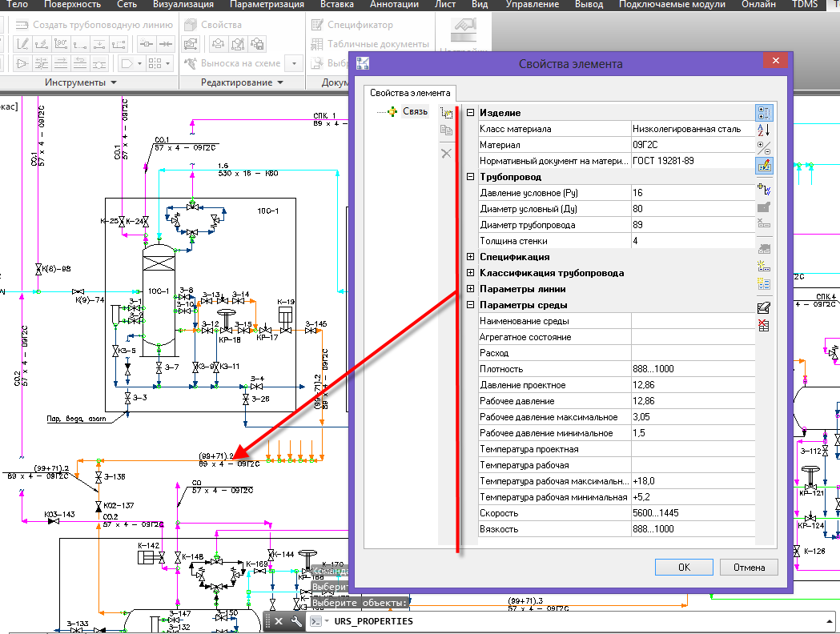
Task: Click the wrench icon on command line
Action: click(x=296, y=621)
